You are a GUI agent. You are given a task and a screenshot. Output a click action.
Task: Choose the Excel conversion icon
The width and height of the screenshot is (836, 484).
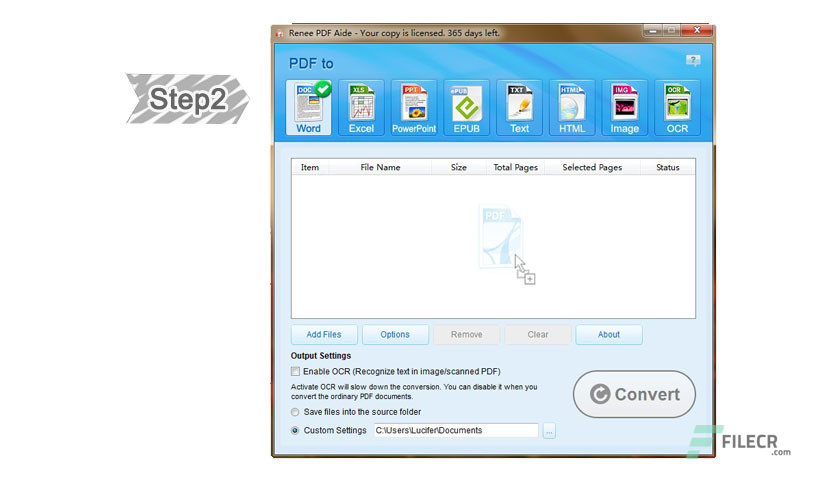(361, 108)
